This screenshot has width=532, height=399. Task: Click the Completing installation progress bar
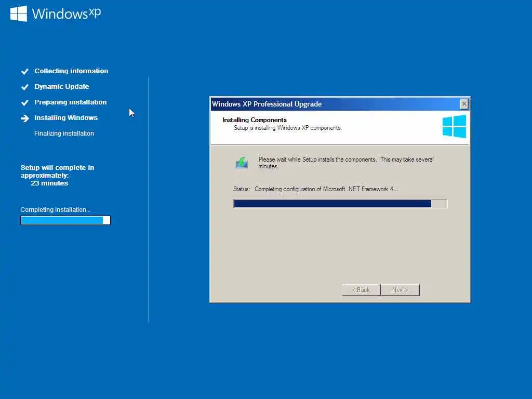pyautogui.click(x=65, y=220)
